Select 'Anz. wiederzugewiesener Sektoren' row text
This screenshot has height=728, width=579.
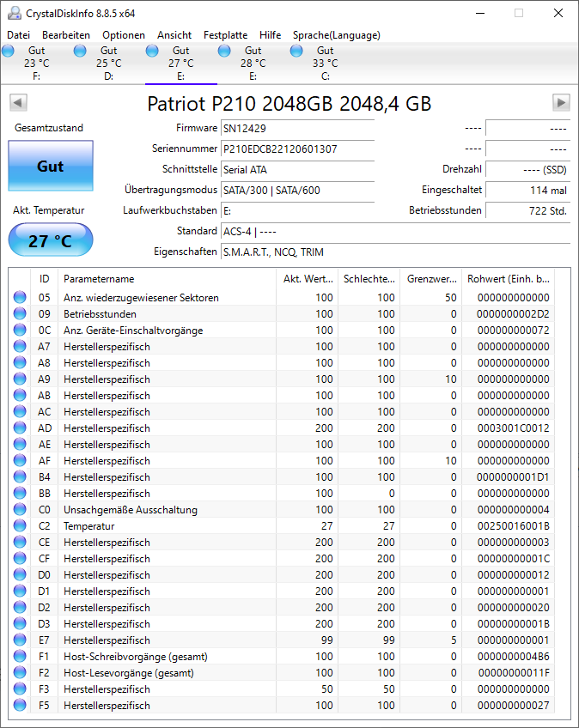point(141,298)
